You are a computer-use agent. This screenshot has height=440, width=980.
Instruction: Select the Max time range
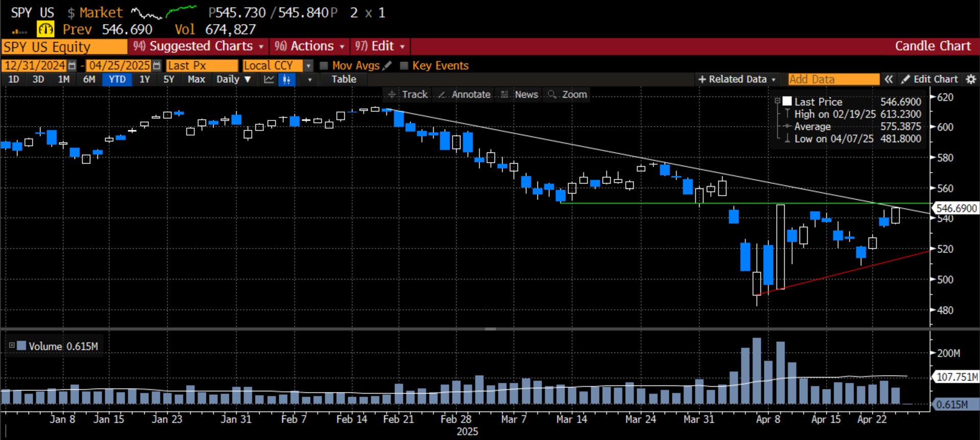(x=196, y=79)
